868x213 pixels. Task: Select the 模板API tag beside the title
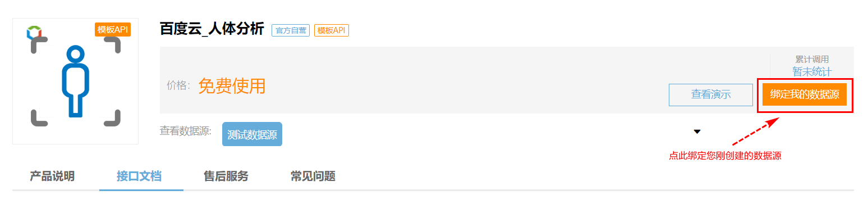click(x=332, y=30)
